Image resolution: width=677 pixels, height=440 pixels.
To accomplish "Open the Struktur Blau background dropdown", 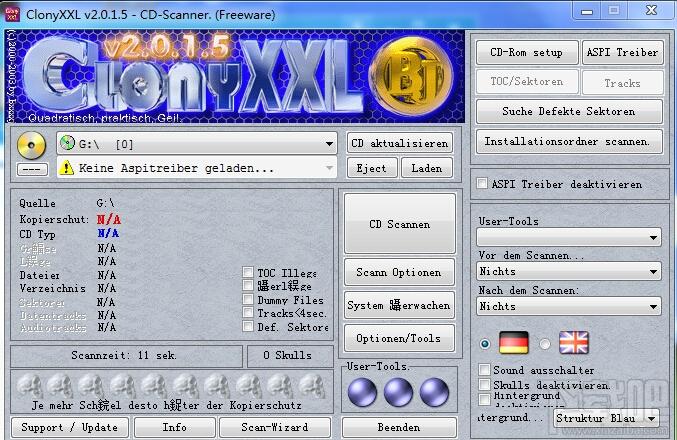I will pos(606,418).
